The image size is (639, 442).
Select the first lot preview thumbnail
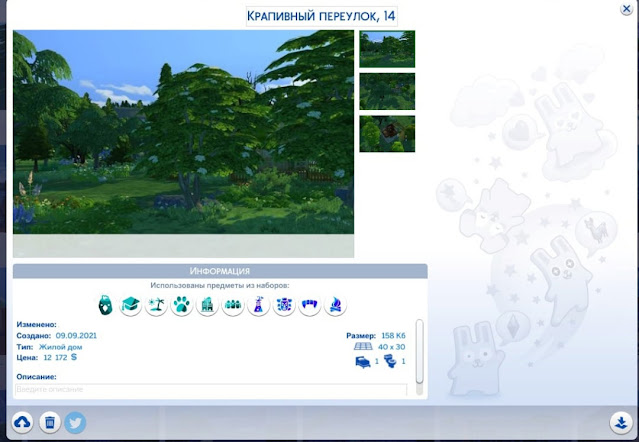point(387,49)
